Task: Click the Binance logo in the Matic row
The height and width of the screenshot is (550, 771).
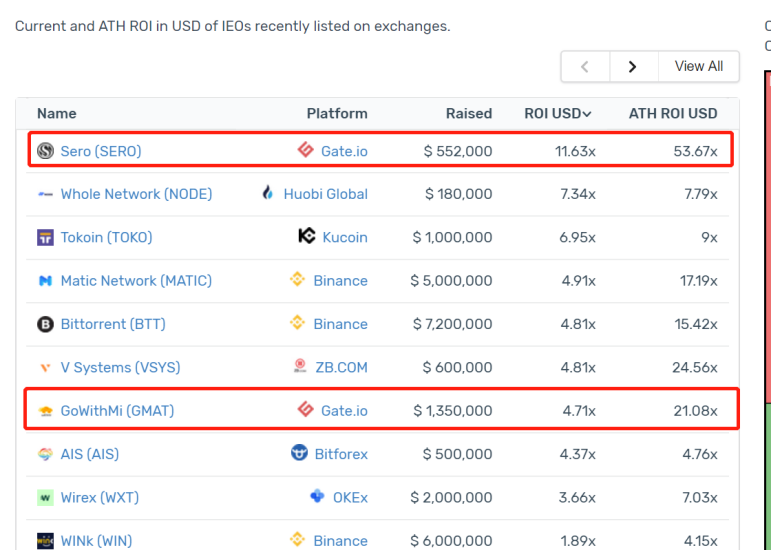Action: [x=297, y=280]
